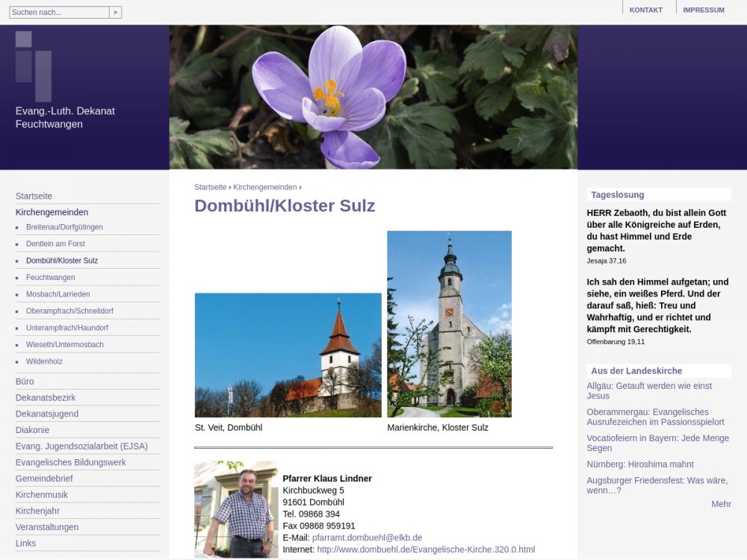Click the portrait photo of Pfarrer Lindner
The width and height of the screenshot is (747, 560).
pyautogui.click(x=236, y=509)
